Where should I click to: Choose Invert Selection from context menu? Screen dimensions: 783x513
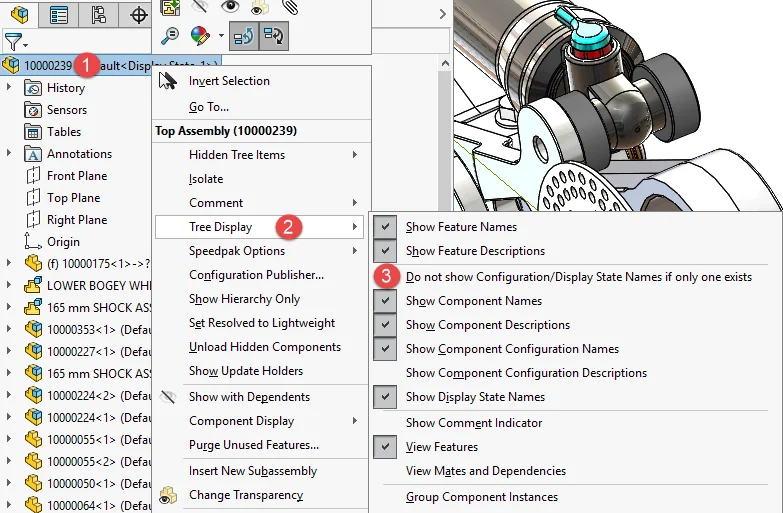click(229, 81)
